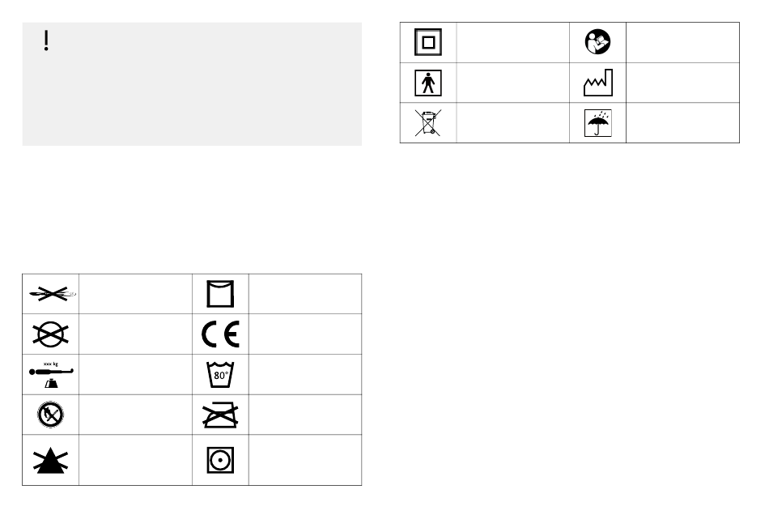The height and width of the screenshot is (532, 769).
Task: Click the factory manufacturer icon
Action: tap(598, 83)
